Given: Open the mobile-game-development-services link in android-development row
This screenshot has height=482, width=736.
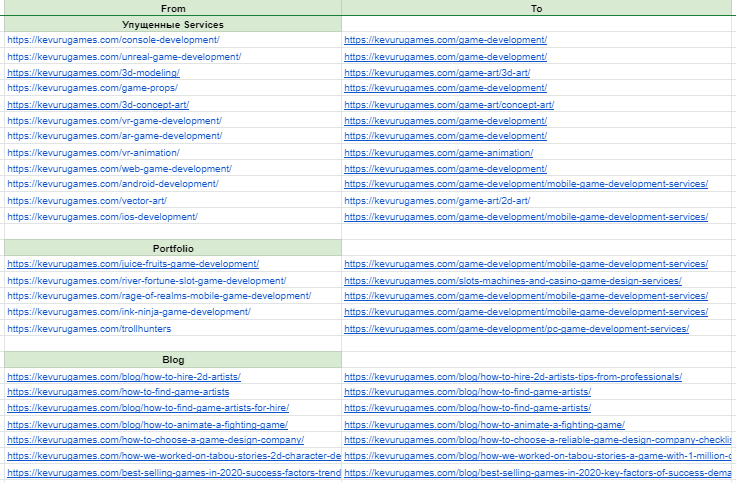Looking at the screenshot, I should point(526,184).
